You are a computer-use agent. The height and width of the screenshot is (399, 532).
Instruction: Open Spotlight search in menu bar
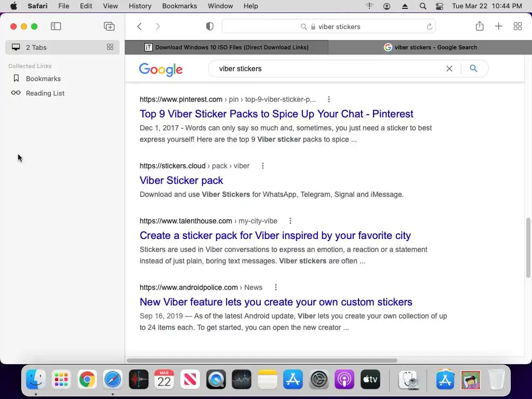click(x=423, y=6)
